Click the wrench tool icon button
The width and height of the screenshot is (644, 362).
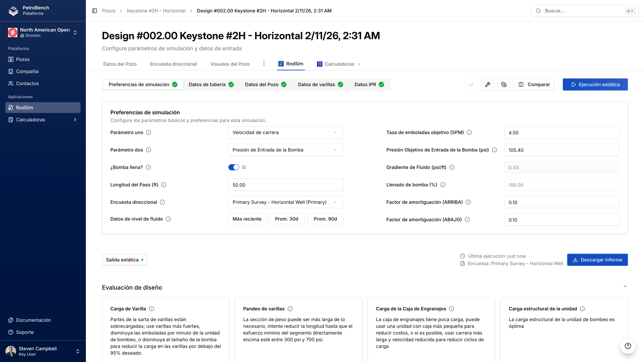(x=488, y=84)
